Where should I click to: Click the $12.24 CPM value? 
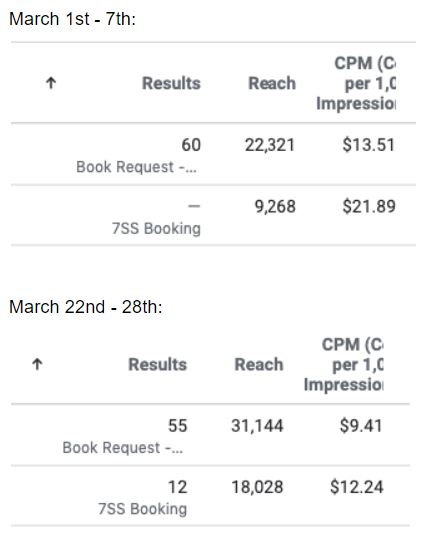pos(356,487)
